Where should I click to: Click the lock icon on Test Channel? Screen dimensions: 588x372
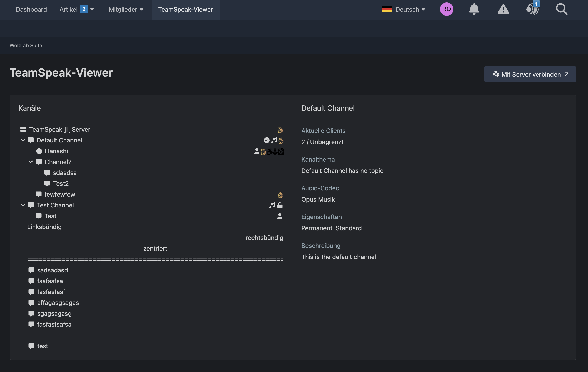(x=280, y=206)
